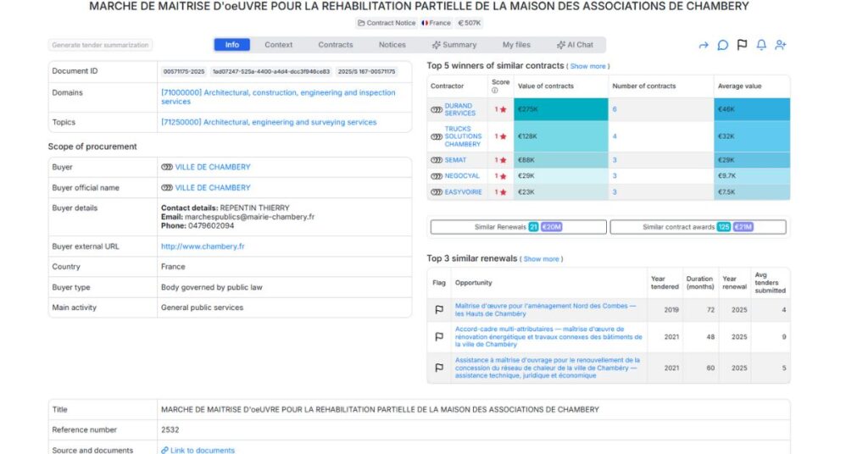
Task: Click the company icon next to DURAND SERVICES
Action: [x=437, y=109]
